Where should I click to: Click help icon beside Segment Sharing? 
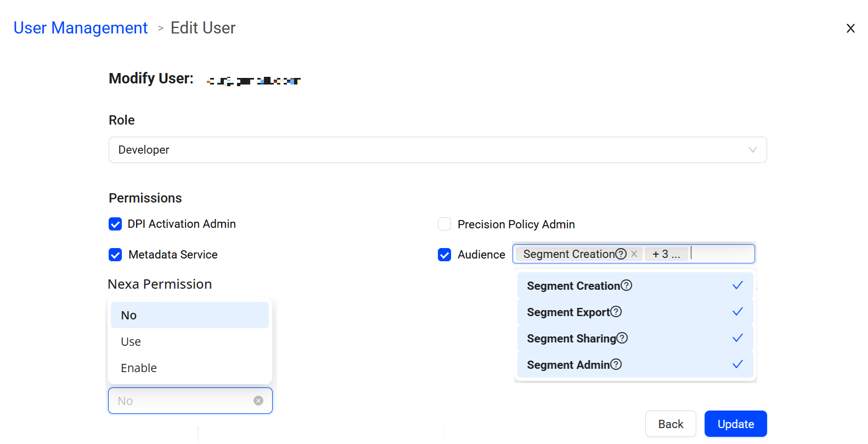tap(622, 338)
